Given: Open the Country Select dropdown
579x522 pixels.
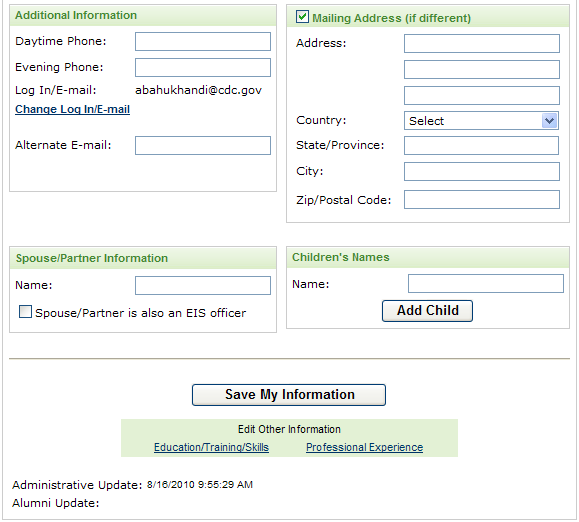Looking at the screenshot, I should tap(481, 121).
